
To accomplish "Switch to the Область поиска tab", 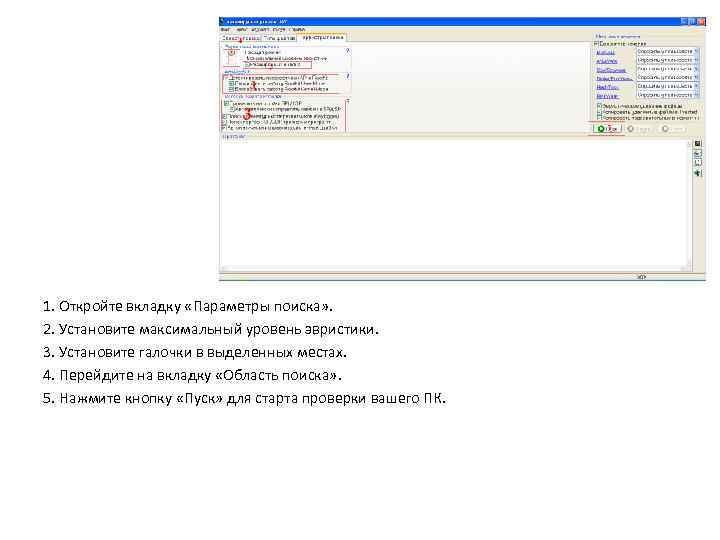I will pyautogui.click(x=240, y=38).
